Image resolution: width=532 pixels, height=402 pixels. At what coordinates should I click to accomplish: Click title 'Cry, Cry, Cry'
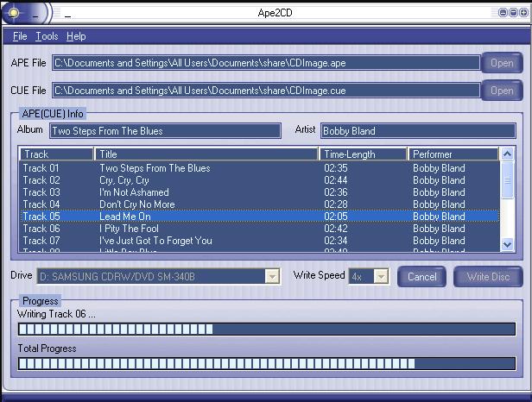coord(124,180)
